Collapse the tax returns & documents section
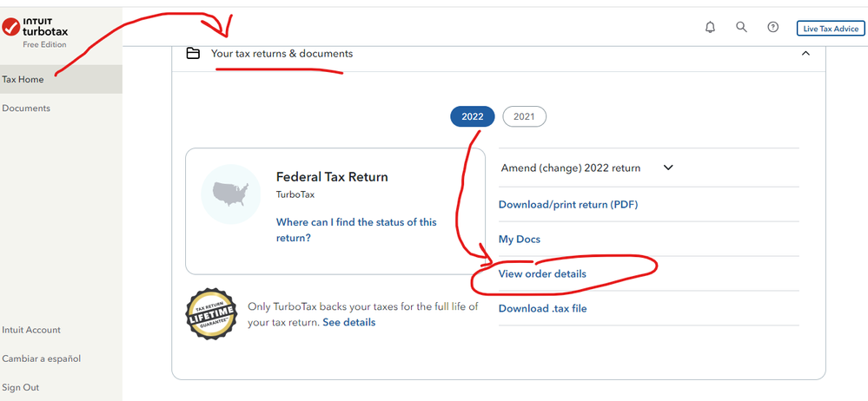 tap(805, 54)
